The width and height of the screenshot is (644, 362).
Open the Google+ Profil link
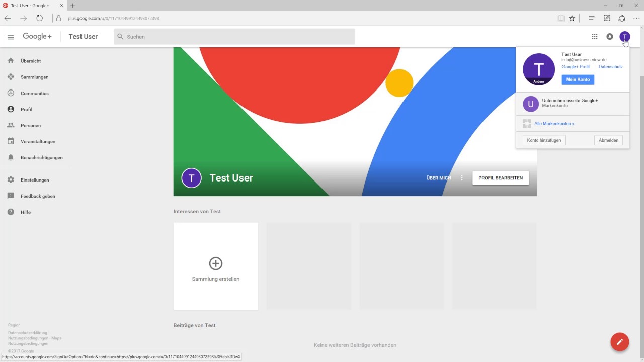point(576,67)
